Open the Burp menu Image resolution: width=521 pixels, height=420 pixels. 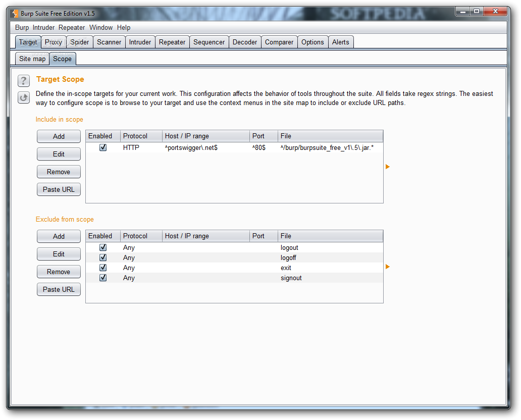(22, 28)
